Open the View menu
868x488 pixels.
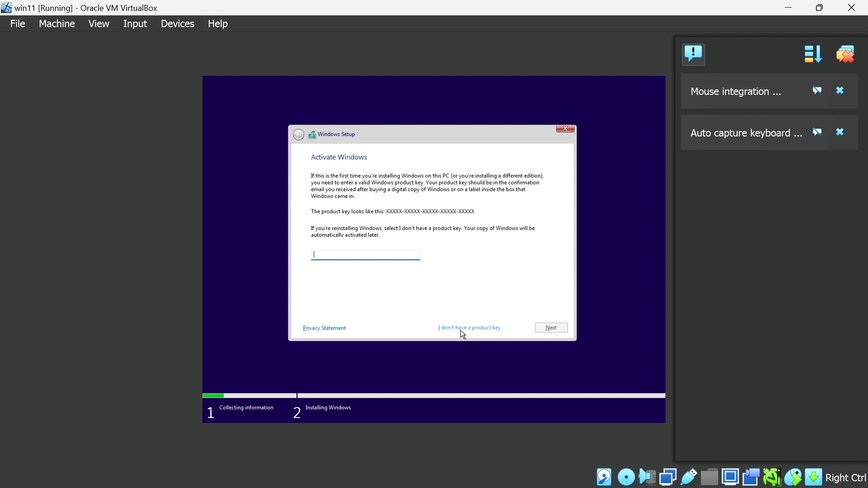(x=99, y=23)
